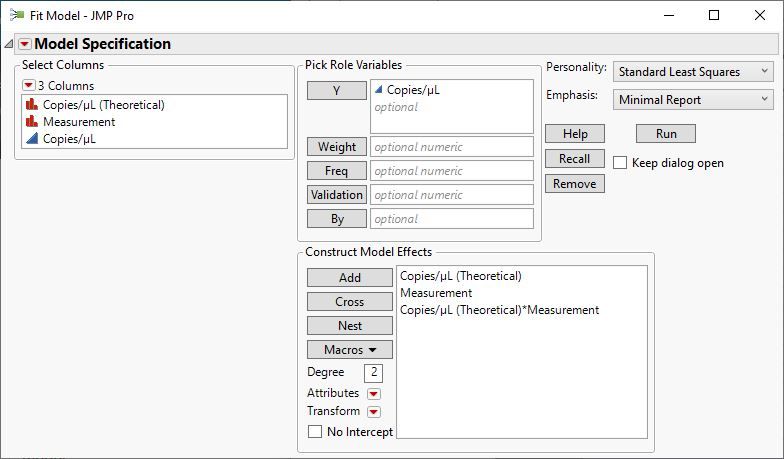
Task: Click the Weight optional numeric field
Action: click(x=451, y=147)
